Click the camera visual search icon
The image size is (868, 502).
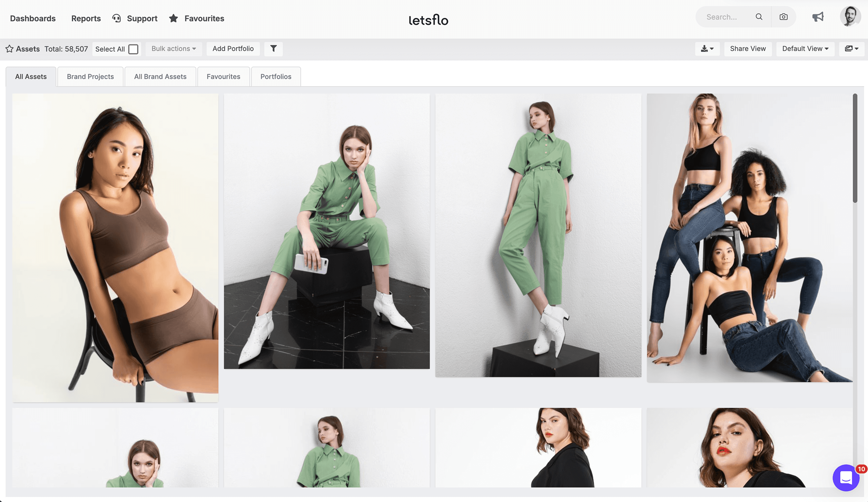783,17
